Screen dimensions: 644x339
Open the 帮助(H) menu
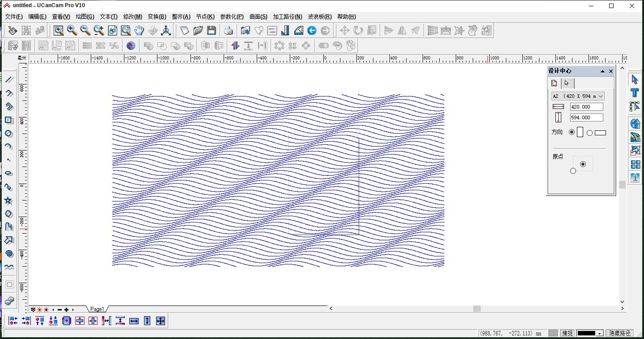click(347, 17)
